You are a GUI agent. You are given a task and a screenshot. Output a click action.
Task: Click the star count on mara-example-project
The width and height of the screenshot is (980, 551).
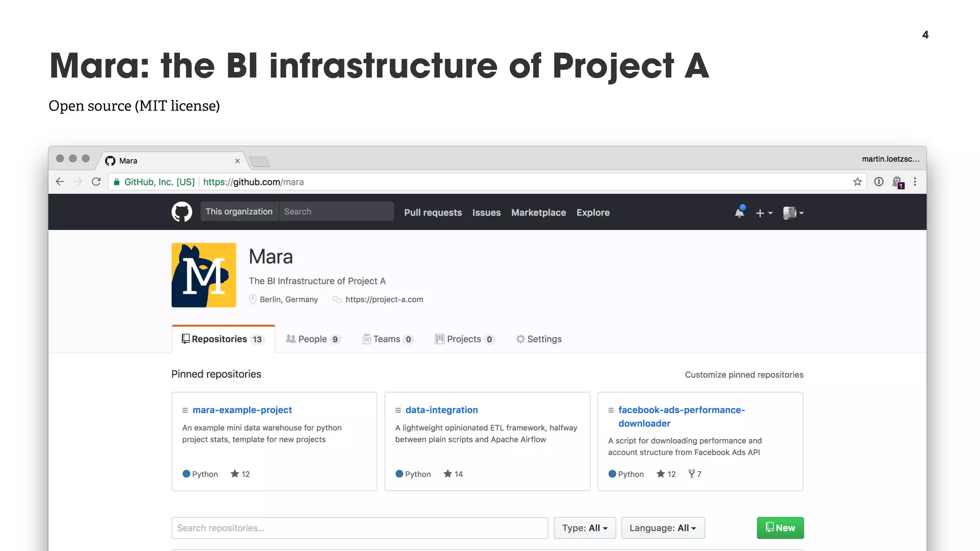240,474
